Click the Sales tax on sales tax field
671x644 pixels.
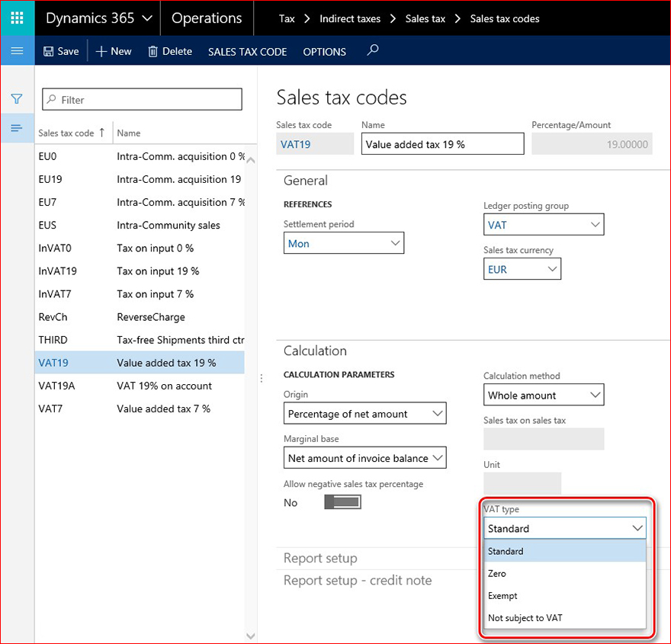tap(544, 439)
